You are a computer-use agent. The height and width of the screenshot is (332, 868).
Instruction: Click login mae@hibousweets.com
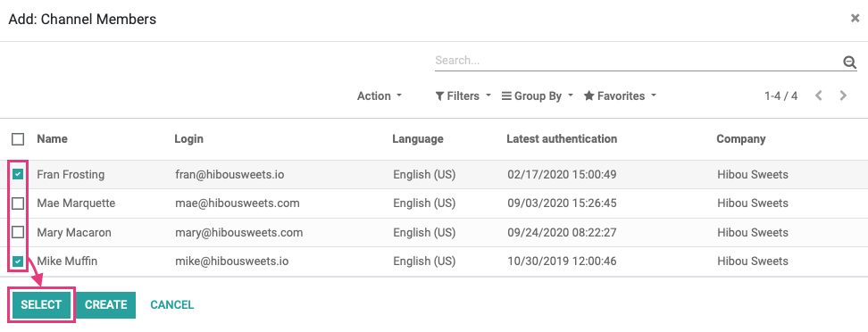pyautogui.click(x=238, y=203)
